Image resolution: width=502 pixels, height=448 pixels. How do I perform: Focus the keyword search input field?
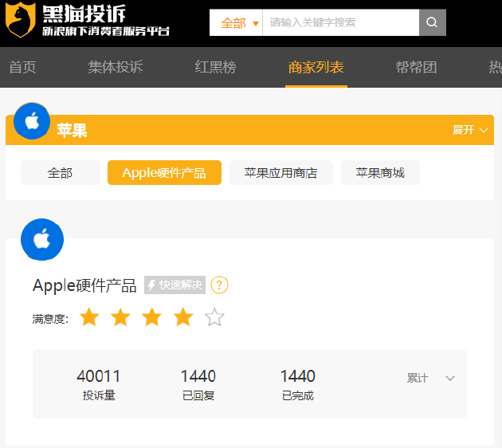point(341,22)
